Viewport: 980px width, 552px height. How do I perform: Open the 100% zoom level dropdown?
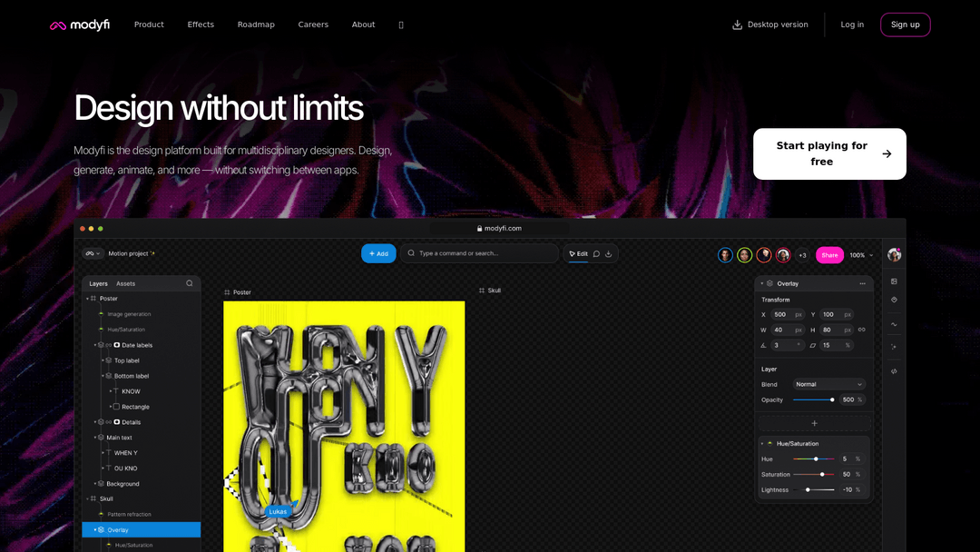coord(861,255)
